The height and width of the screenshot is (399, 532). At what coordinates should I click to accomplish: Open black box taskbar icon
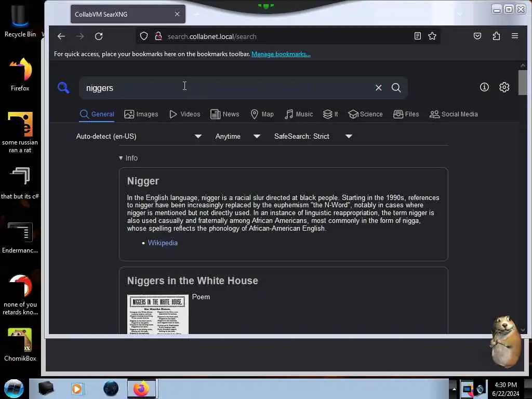(x=46, y=389)
